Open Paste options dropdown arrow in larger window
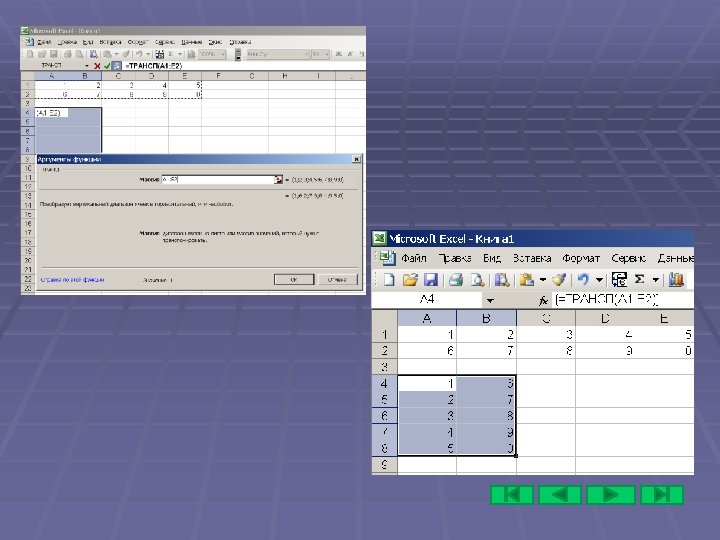Viewport: 720px width, 540px height. (543, 280)
